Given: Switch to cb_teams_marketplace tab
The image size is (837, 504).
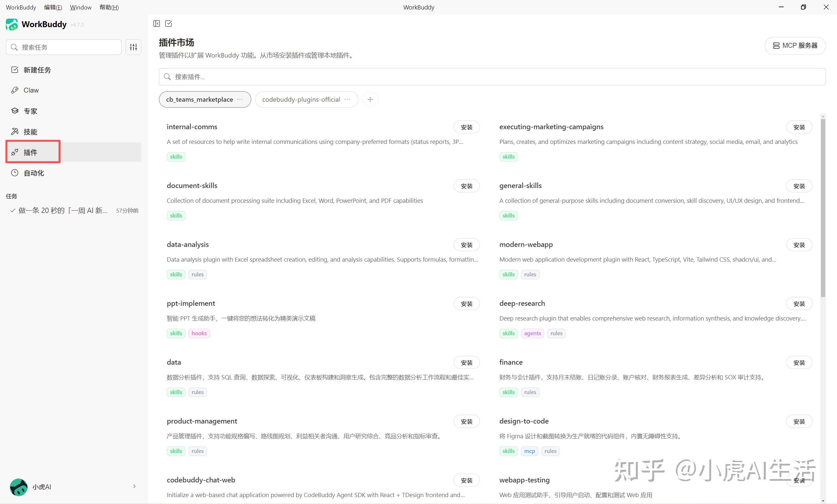Looking at the screenshot, I should [205, 99].
